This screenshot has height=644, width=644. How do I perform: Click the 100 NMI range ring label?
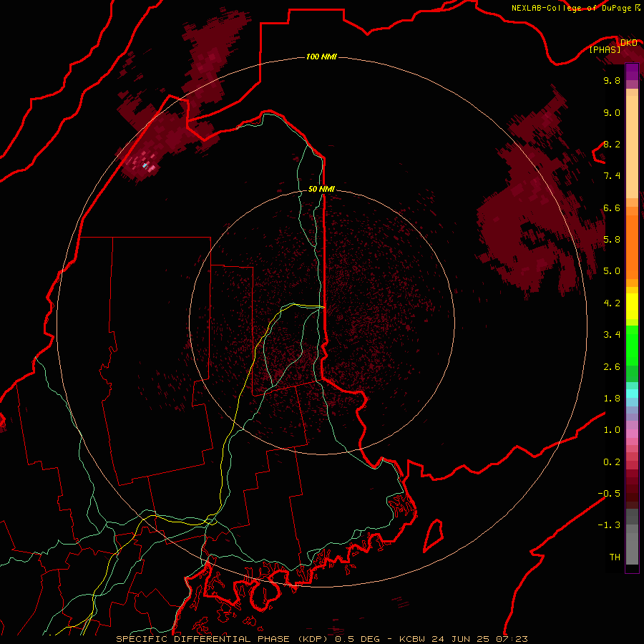pos(321,57)
